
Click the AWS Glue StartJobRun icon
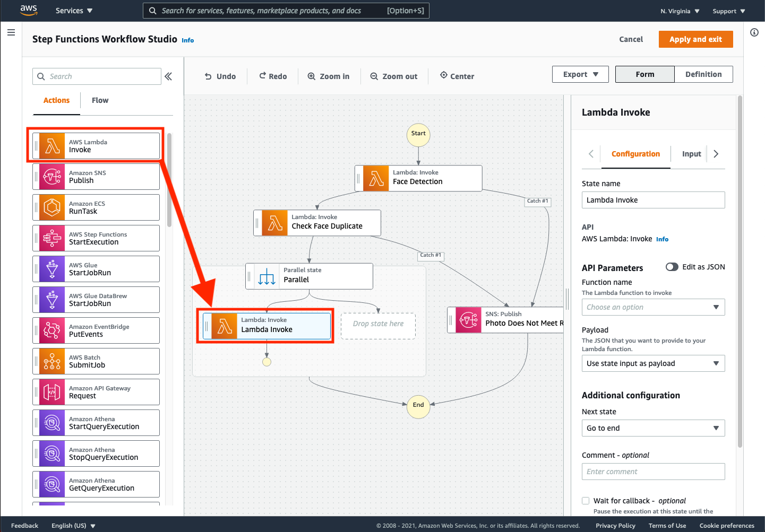(52, 269)
